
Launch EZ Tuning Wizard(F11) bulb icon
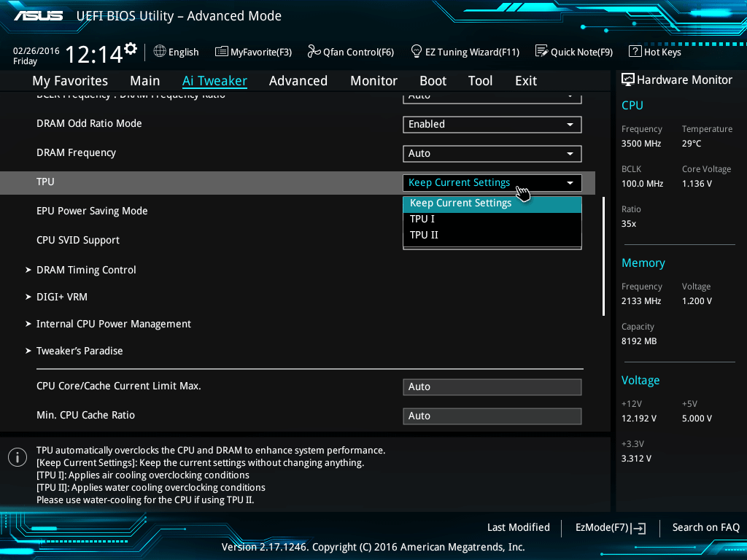tap(417, 52)
